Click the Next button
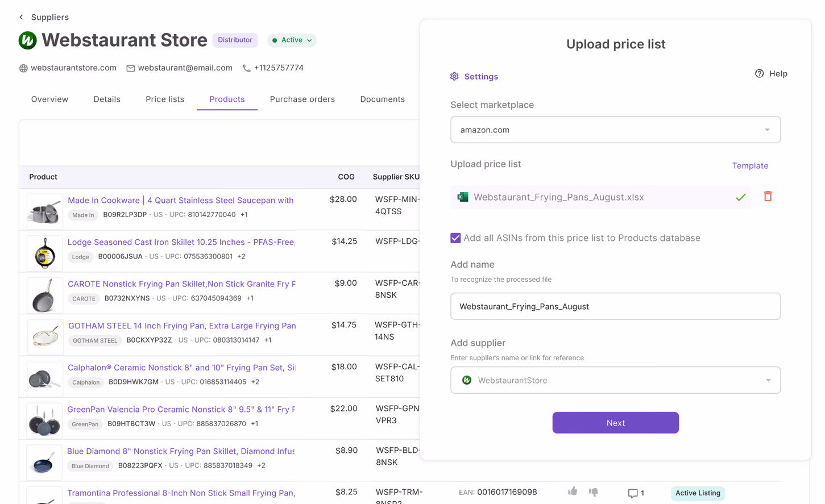This screenshot has height=504, width=825. tap(615, 423)
